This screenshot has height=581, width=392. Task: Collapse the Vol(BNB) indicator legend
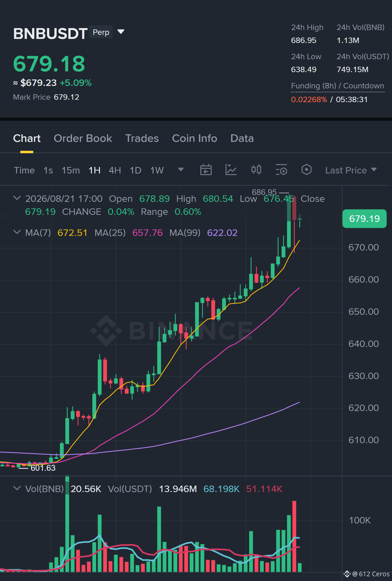coord(17,489)
